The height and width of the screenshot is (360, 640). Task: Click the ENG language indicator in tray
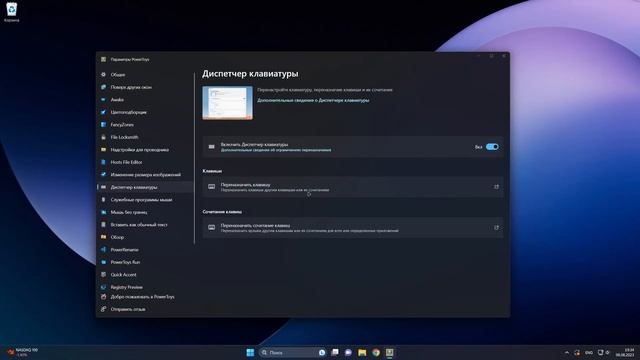pos(589,352)
